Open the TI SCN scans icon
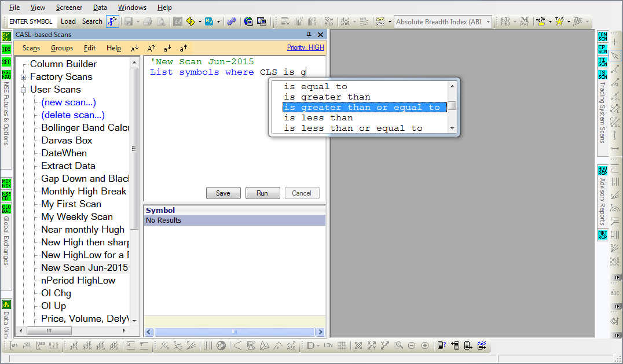 602,62
